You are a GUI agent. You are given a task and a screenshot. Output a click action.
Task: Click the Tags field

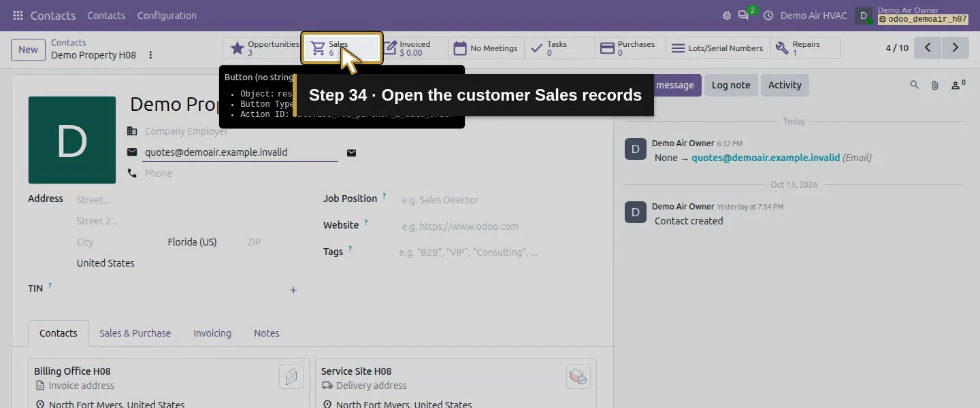tap(497, 252)
